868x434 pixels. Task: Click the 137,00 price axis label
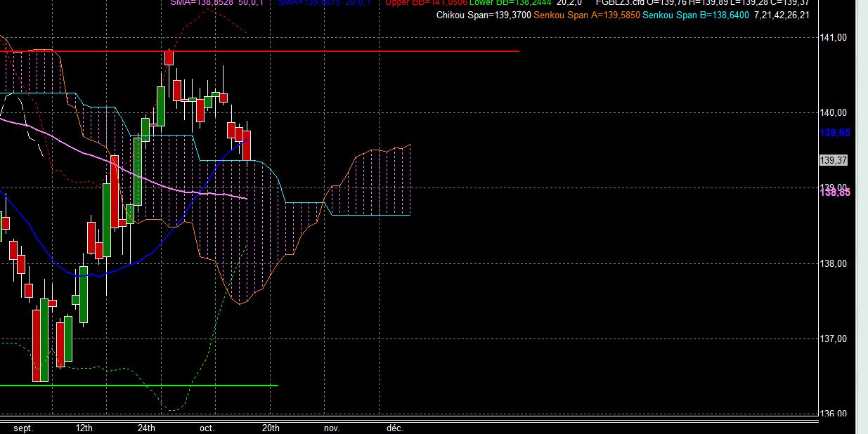pos(835,338)
